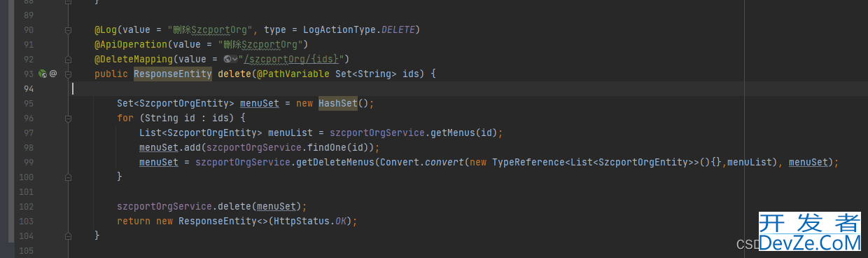Click the Spring endpoint gutter icon at line 93
Viewport: 868px width, 258px height.
[42, 73]
